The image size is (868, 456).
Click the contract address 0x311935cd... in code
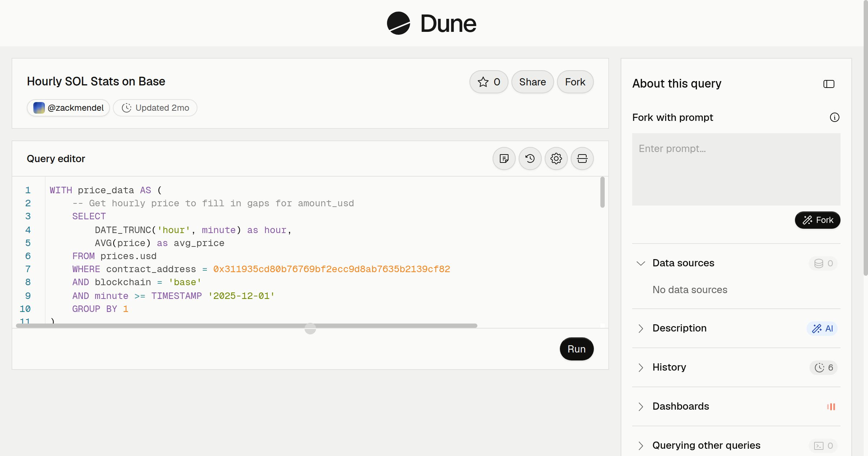331,269
